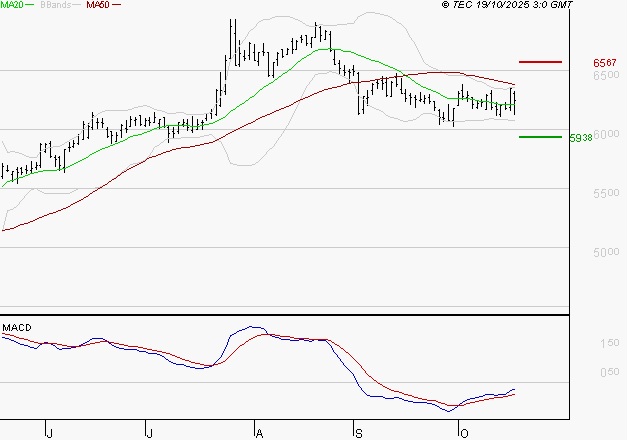Image resolution: width=627 pixels, height=440 pixels.
Task: Click the S month label
Action: tap(359, 434)
